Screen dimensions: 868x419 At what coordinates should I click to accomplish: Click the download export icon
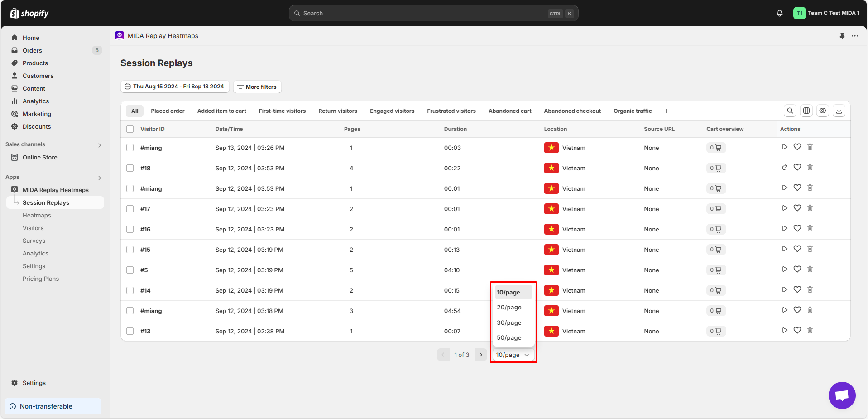tap(839, 111)
